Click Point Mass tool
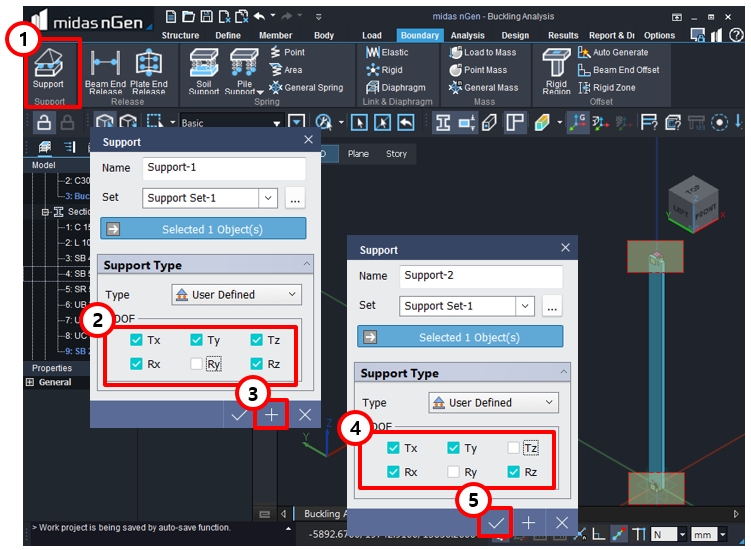The height and width of the screenshot is (550, 751). (478, 69)
